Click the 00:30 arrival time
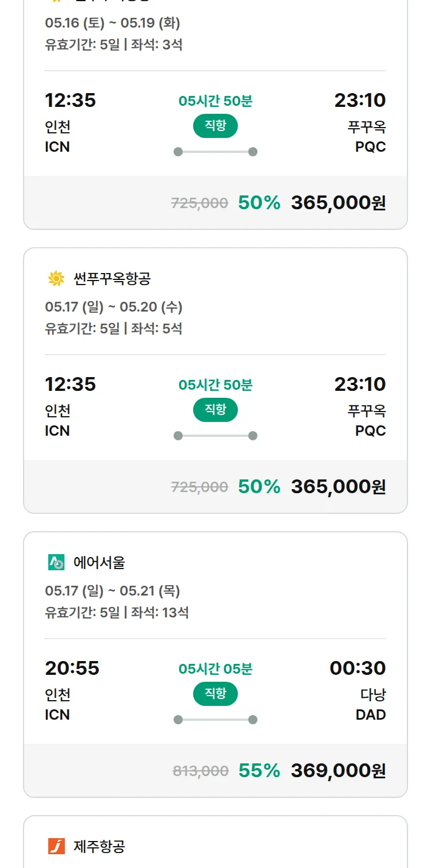This screenshot has width=431, height=868. coord(357,668)
